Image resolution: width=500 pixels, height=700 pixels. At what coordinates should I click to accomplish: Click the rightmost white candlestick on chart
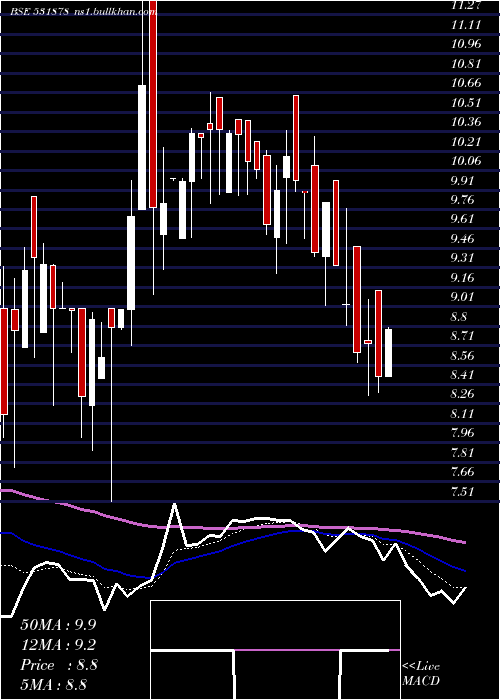[x=388, y=353]
